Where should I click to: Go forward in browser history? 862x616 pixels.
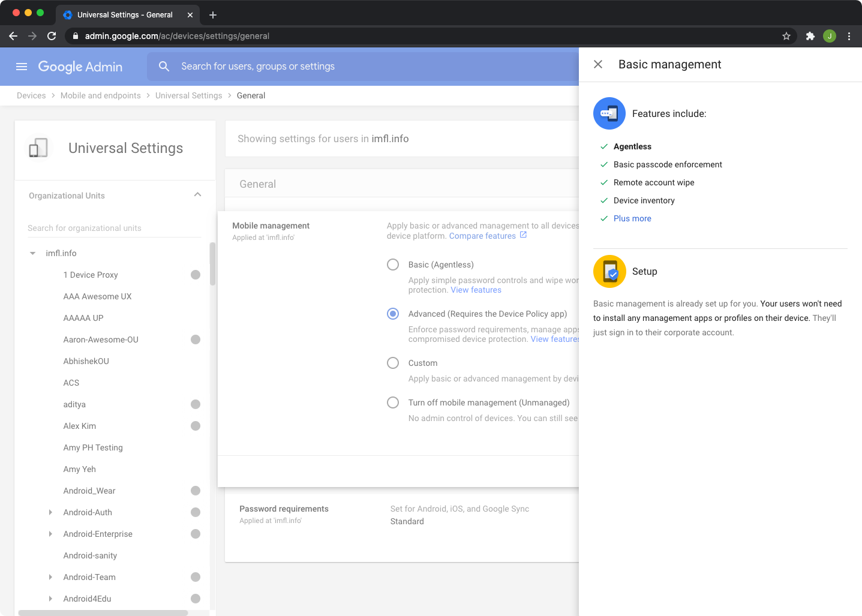tap(32, 36)
